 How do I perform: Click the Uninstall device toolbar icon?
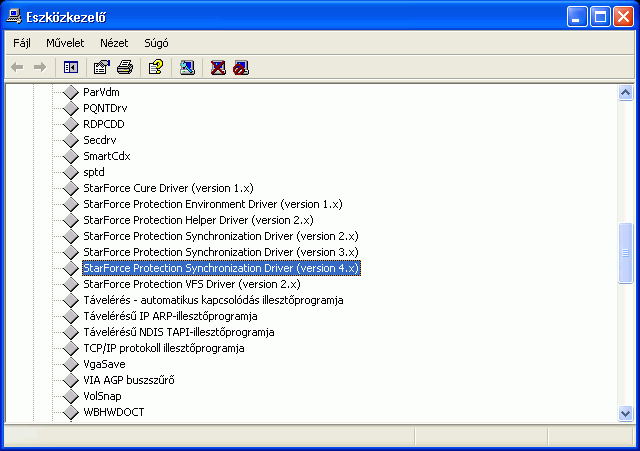coord(218,68)
